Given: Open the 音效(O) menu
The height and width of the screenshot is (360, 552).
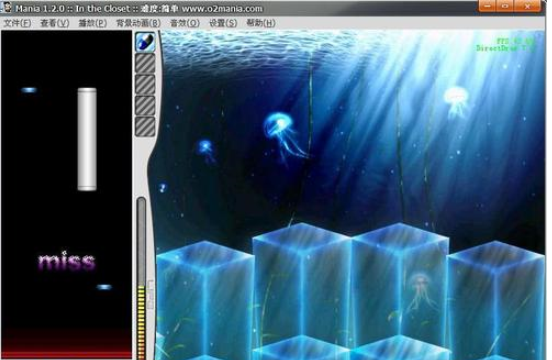Looking at the screenshot, I should click(184, 23).
